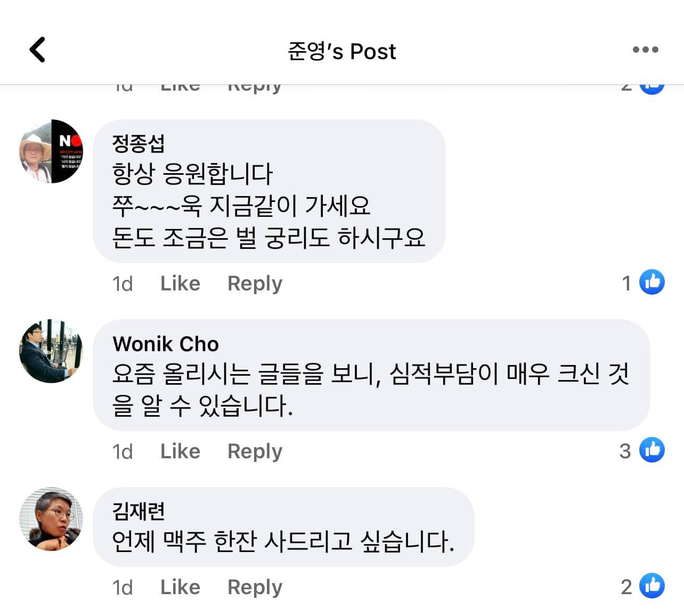Open 정종섭's profile picture
Image resolution: width=684 pixels, height=616 pixels.
tap(51, 151)
